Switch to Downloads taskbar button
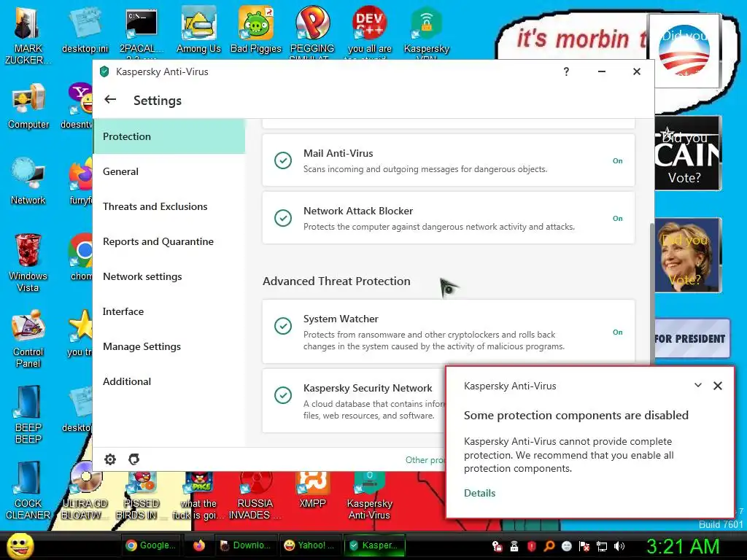 246,545
